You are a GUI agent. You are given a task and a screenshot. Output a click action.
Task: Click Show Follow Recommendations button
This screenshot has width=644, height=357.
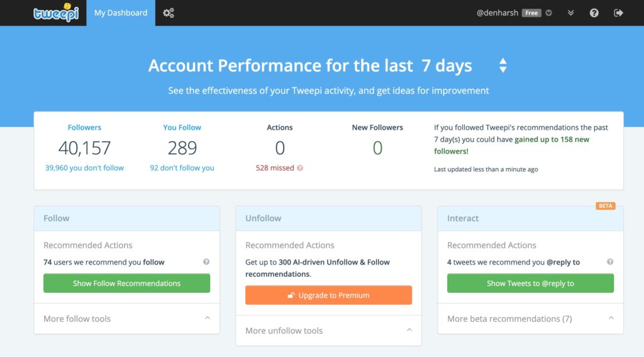point(126,283)
